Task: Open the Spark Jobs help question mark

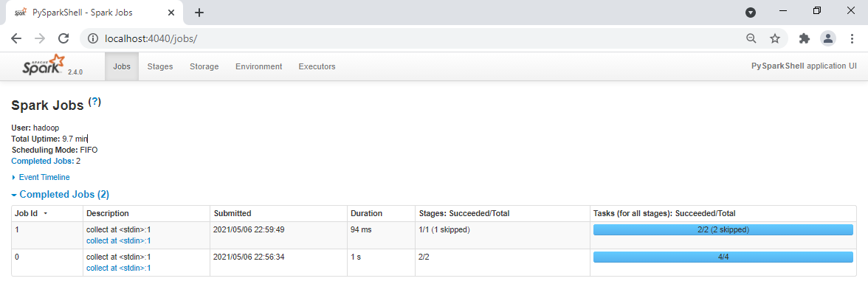Action: click(x=94, y=102)
